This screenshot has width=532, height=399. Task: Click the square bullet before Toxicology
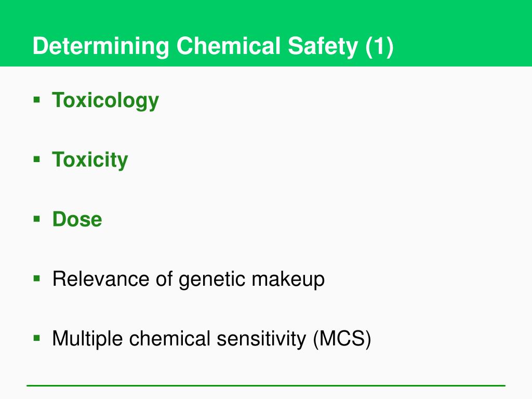(37, 100)
